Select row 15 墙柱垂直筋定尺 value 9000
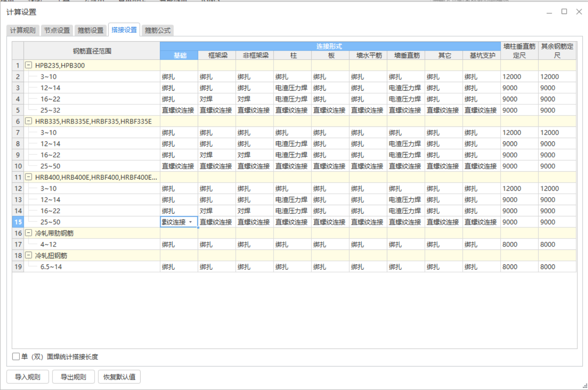Screen dimensions: 588x390 519,222
